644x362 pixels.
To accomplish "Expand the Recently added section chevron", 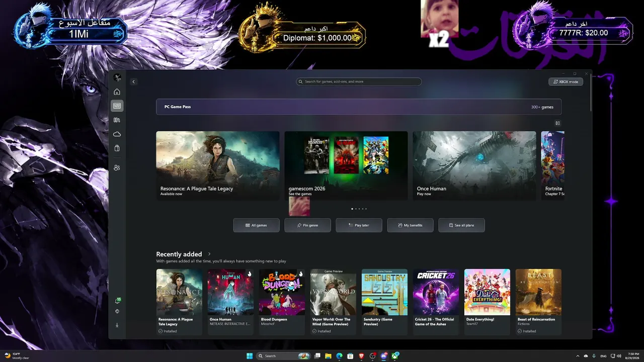I will [x=209, y=254].
